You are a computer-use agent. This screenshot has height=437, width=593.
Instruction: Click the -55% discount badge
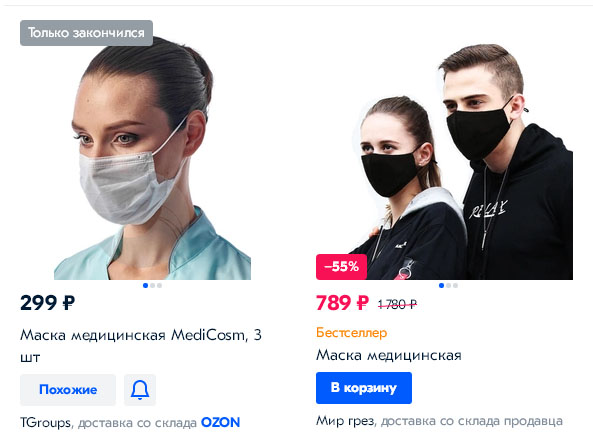(342, 267)
